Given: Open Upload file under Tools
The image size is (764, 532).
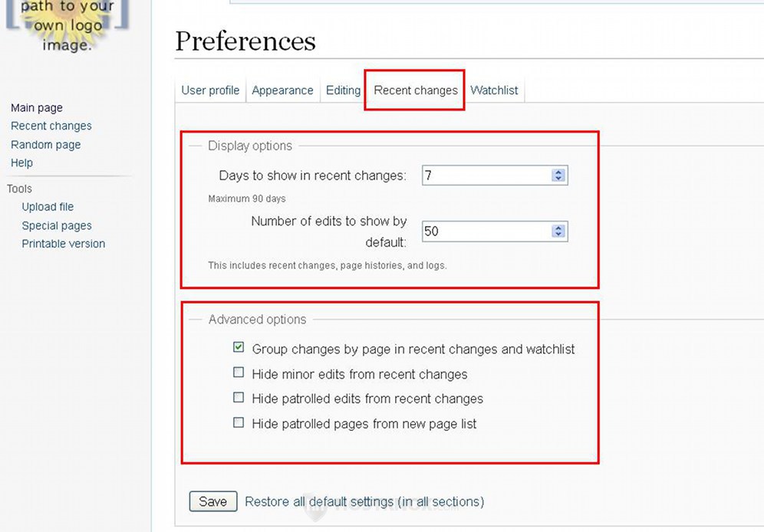Looking at the screenshot, I should (48, 207).
